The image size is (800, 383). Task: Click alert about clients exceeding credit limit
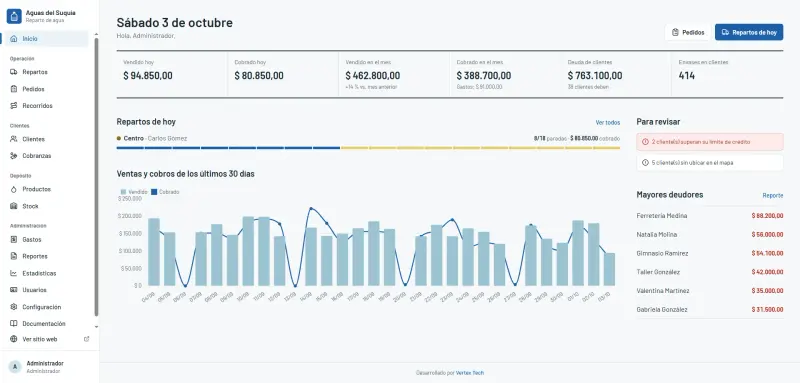pos(710,142)
